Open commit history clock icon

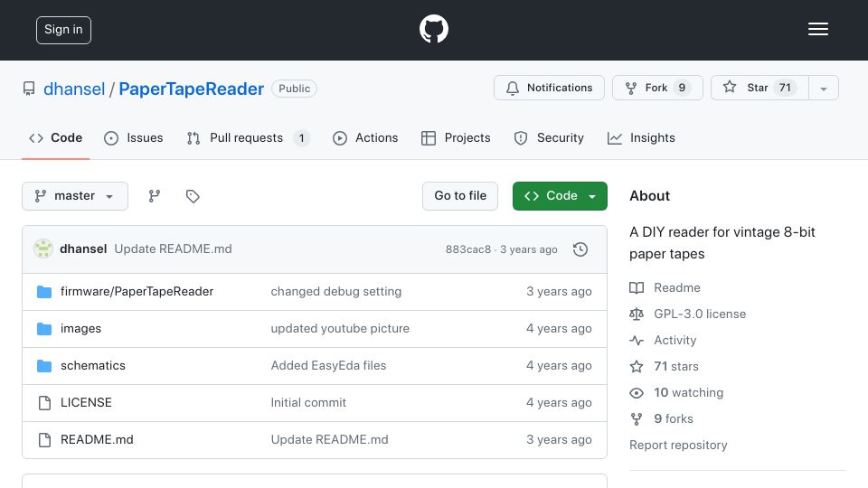click(x=580, y=249)
